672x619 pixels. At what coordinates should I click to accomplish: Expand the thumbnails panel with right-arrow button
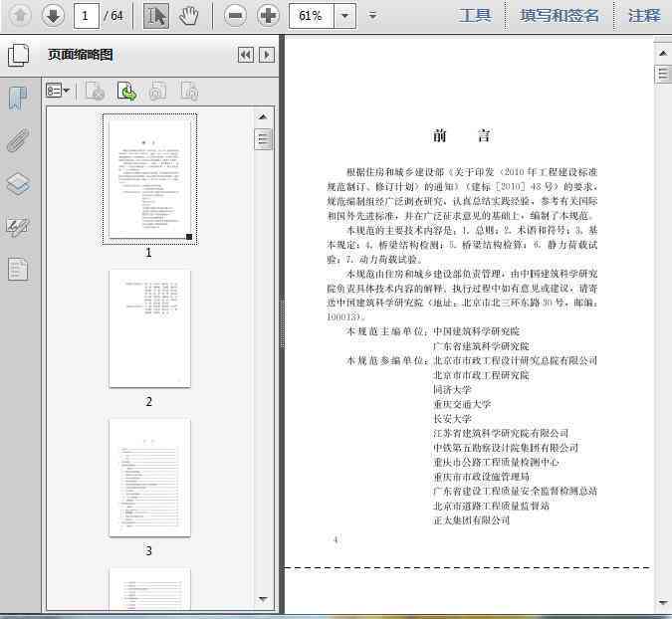(x=267, y=55)
